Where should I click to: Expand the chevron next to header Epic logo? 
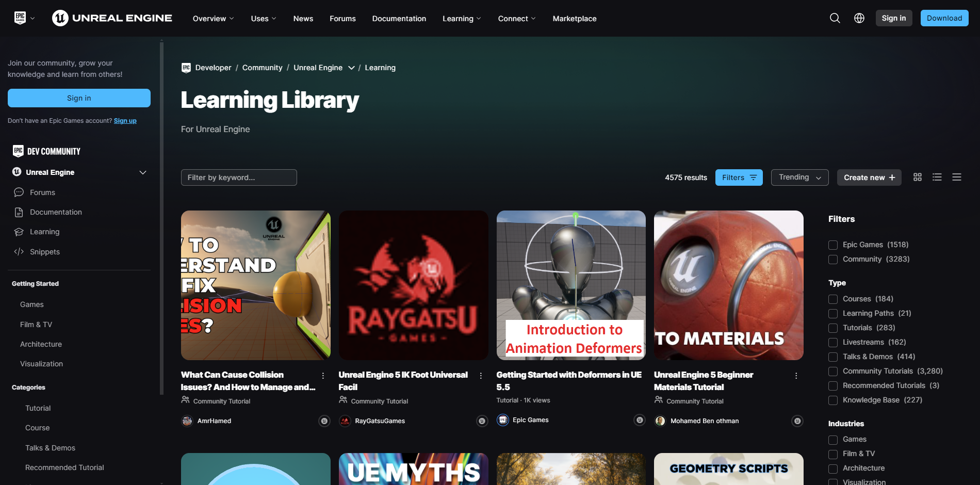[x=32, y=18]
